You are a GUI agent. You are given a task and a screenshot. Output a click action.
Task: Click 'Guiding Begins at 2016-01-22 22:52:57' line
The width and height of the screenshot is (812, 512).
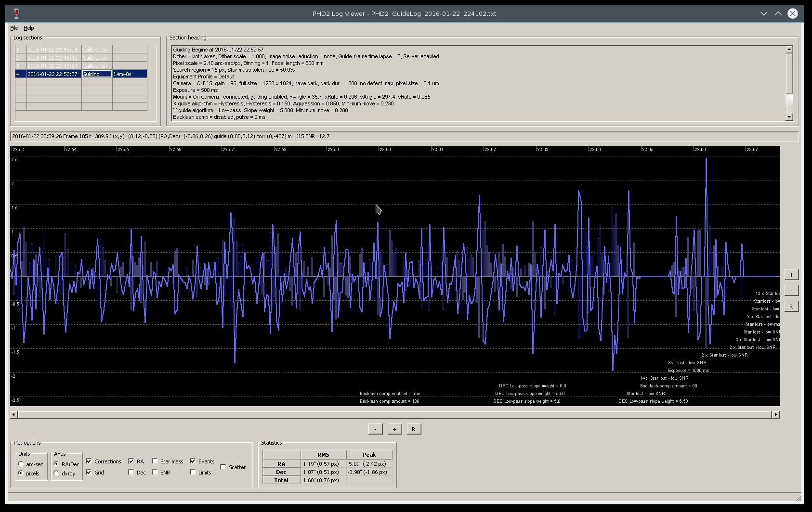click(218, 50)
